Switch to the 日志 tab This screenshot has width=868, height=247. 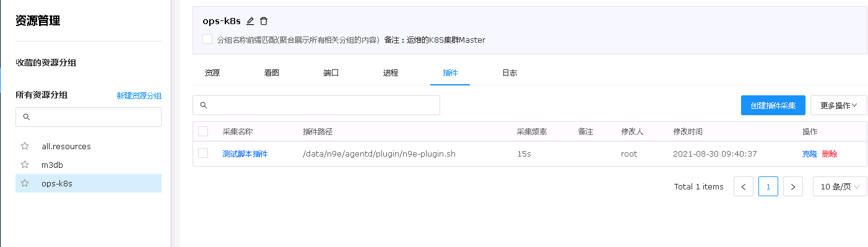[510, 73]
